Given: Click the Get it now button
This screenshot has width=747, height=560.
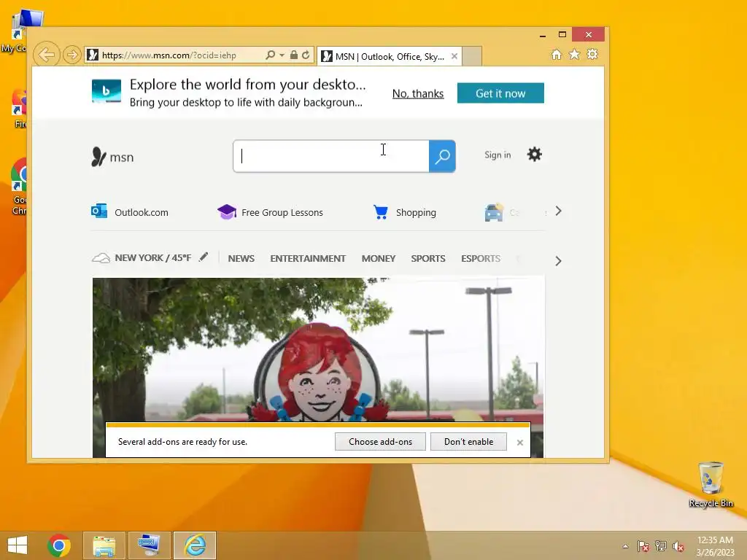Looking at the screenshot, I should tap(500, 93).
